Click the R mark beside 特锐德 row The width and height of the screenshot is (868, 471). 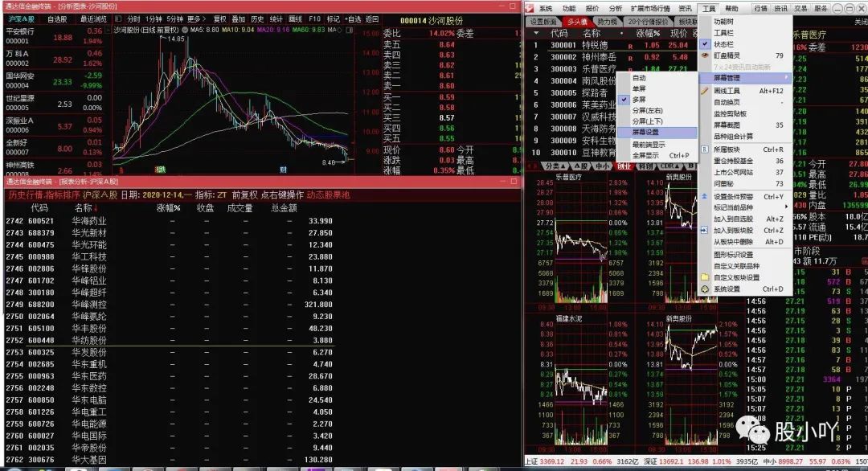(x=630, y=45)
